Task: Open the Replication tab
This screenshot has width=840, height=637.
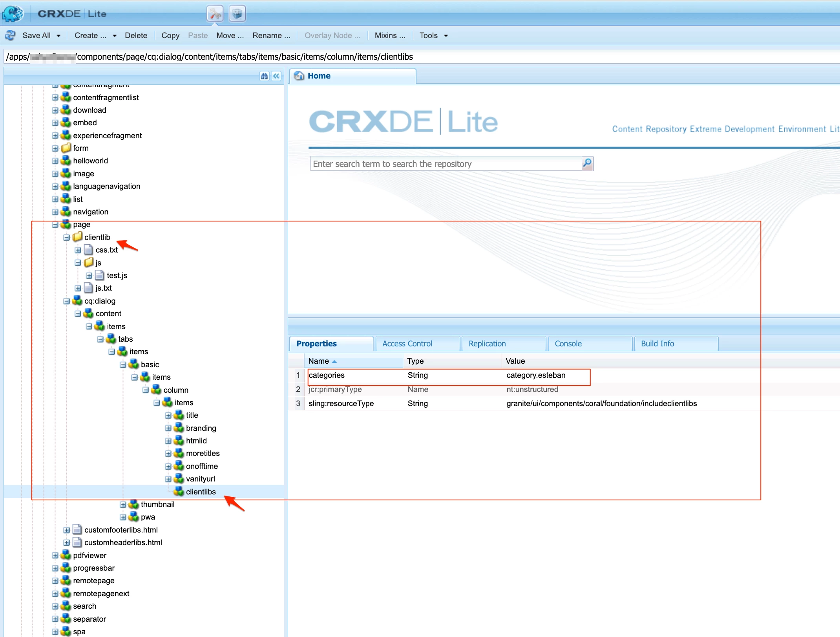Action: pyautogui.click(x=487, y=344)
